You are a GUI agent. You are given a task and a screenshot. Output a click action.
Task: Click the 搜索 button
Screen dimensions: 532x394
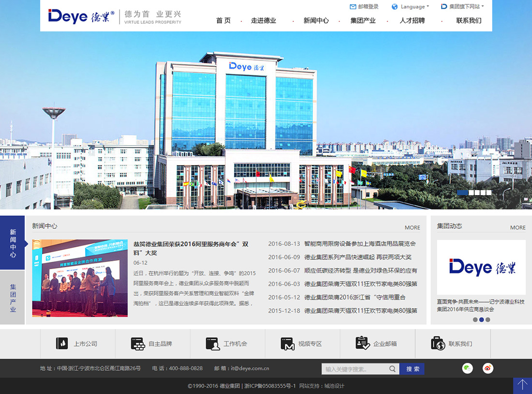(412, 369)
